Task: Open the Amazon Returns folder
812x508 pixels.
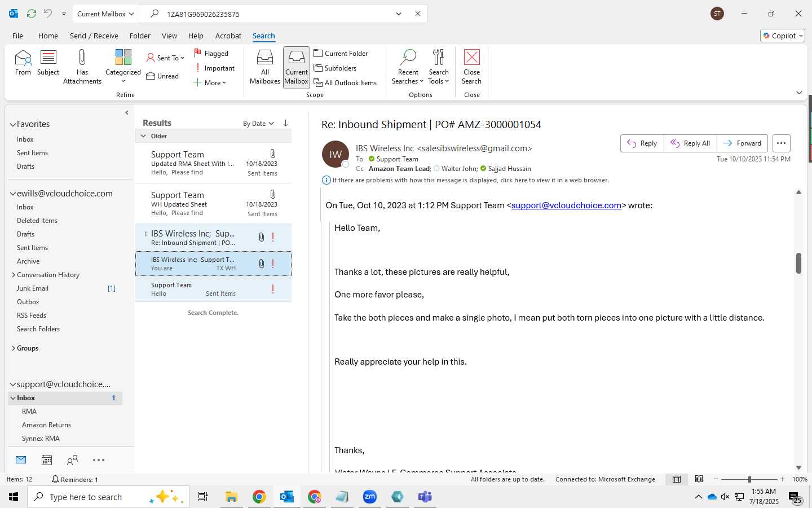Action: (x=46, y=425)
